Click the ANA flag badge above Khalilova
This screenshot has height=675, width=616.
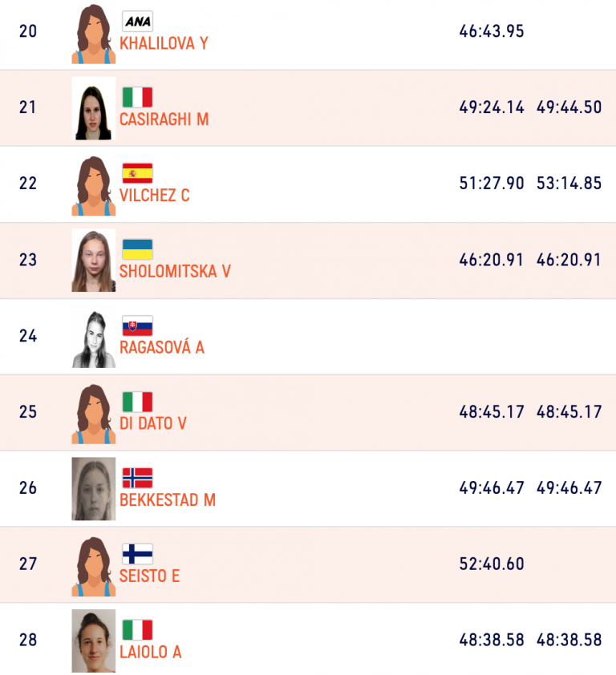click(x=136, y=22)
